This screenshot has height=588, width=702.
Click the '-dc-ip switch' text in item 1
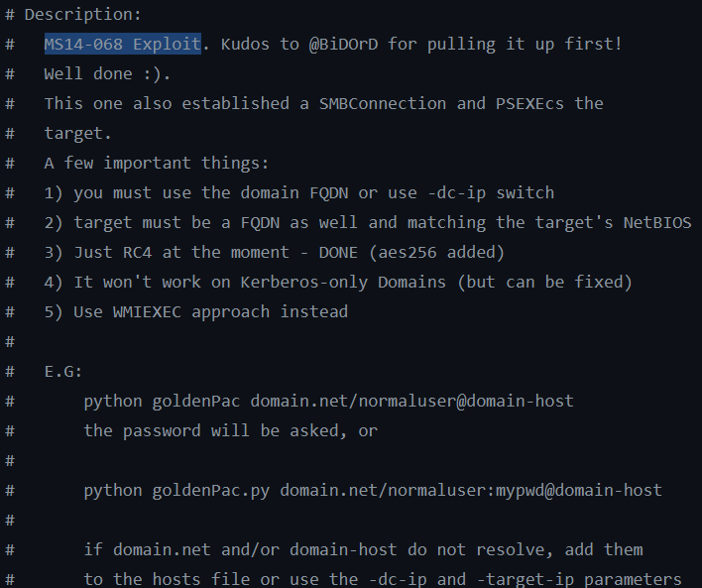pyautogui.click(x=491, y=193)
